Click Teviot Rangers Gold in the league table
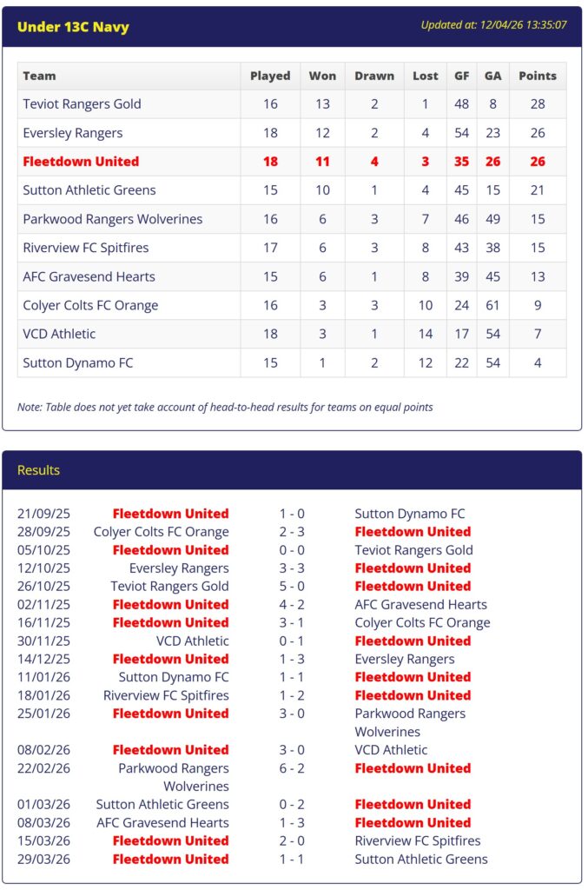 [82, 104]
